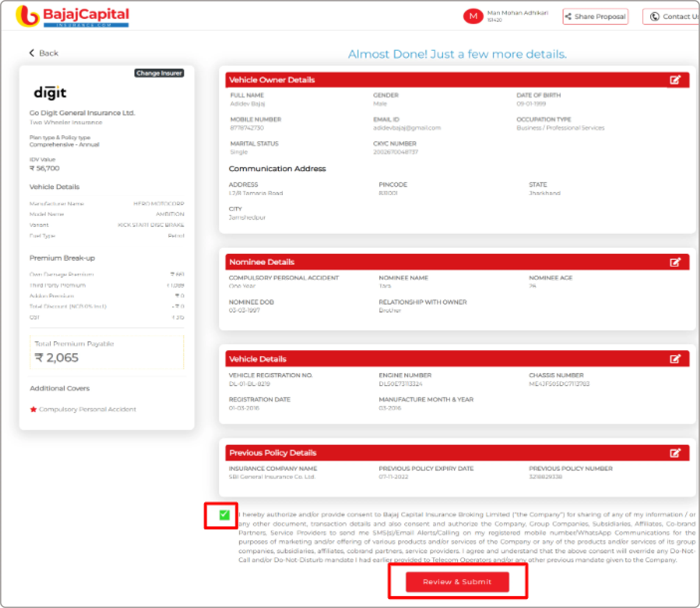The width and height of the screenshot is (700, 608).
Task: Click the vehicle registration number DL-01-BL-8219
Action: pyautogui.click(x=249, y=384)
